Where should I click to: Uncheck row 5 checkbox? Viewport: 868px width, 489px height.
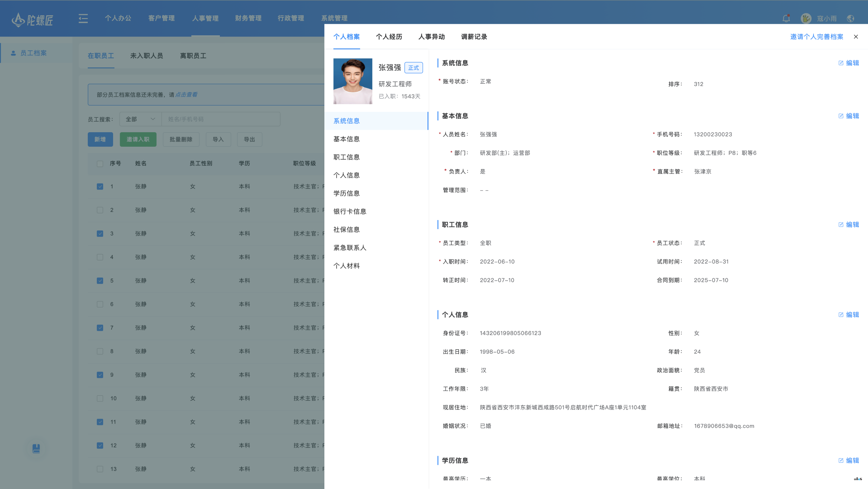coord(100,281)
